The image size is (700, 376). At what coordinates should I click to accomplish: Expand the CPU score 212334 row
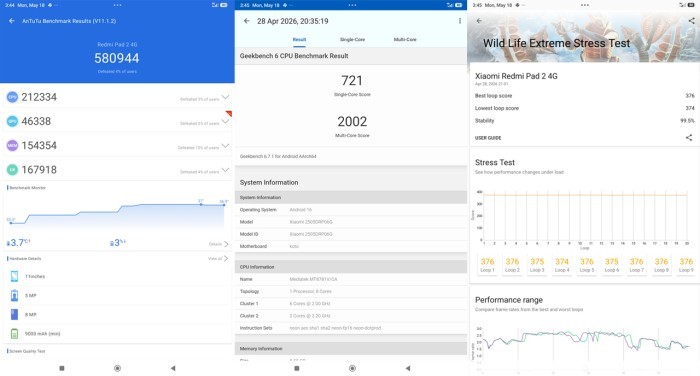tap(225, 97)
